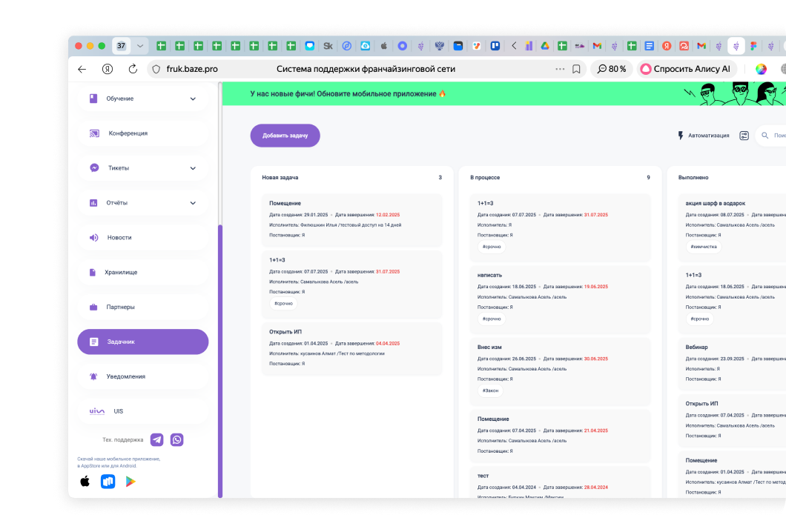786x532 pixels.
Task: Reload page with browser refresh icon
Action: tap(133, 69)
